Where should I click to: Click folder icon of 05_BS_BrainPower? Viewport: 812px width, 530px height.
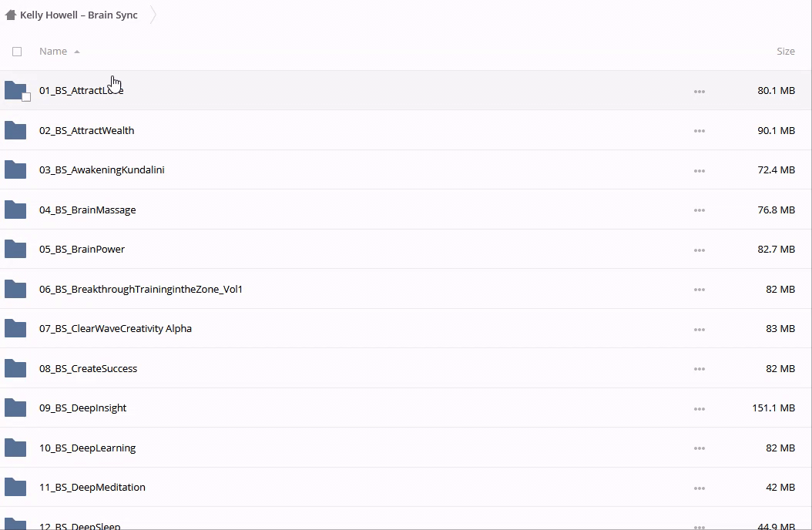point(15,249)
